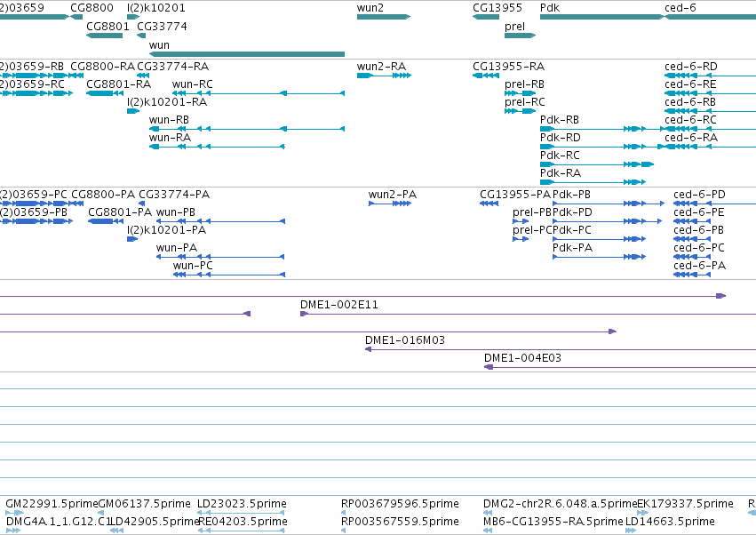Click protein Pdk-PB label
This screenshot has width=756, height=535.
coord(571,195)
